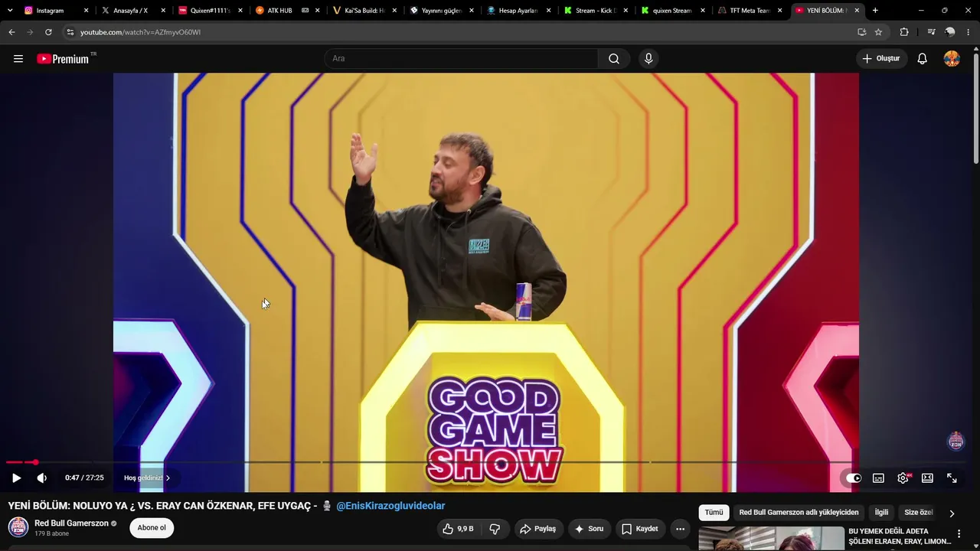The image size is (980, 551).
Task: Select the Size özel filter chip
Action: pyautogui.click(x=919, y=513)
